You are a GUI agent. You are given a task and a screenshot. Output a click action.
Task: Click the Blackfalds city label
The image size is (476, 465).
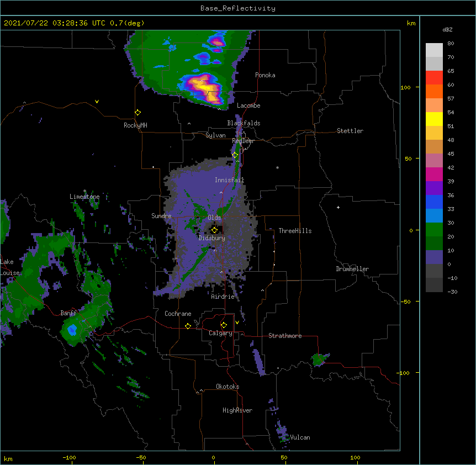244,123
